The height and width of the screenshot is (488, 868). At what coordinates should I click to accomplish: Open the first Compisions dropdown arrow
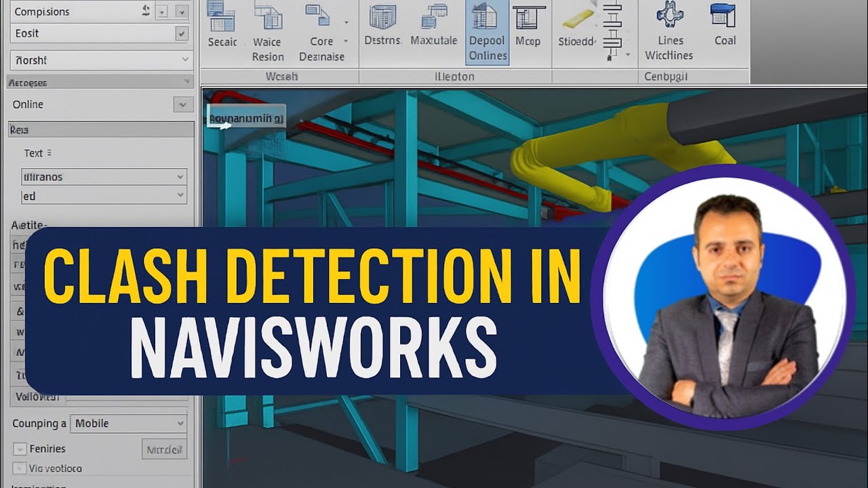tap(162, 12)
